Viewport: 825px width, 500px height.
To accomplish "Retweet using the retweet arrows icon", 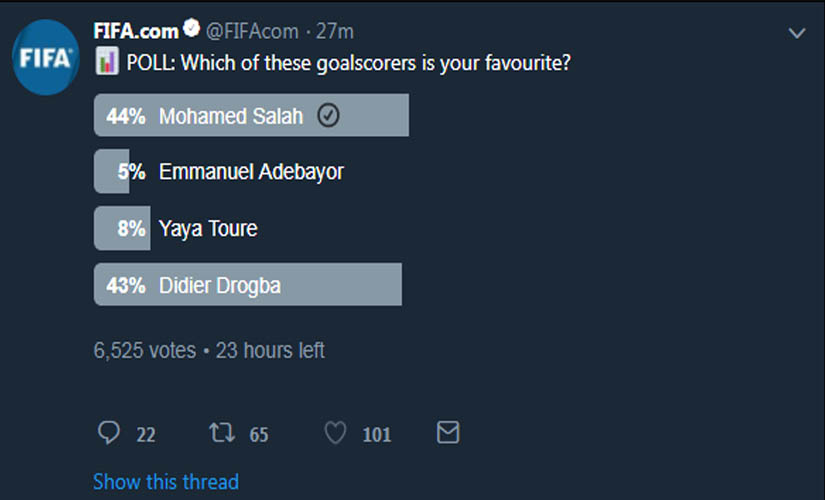I will point(220,433).
